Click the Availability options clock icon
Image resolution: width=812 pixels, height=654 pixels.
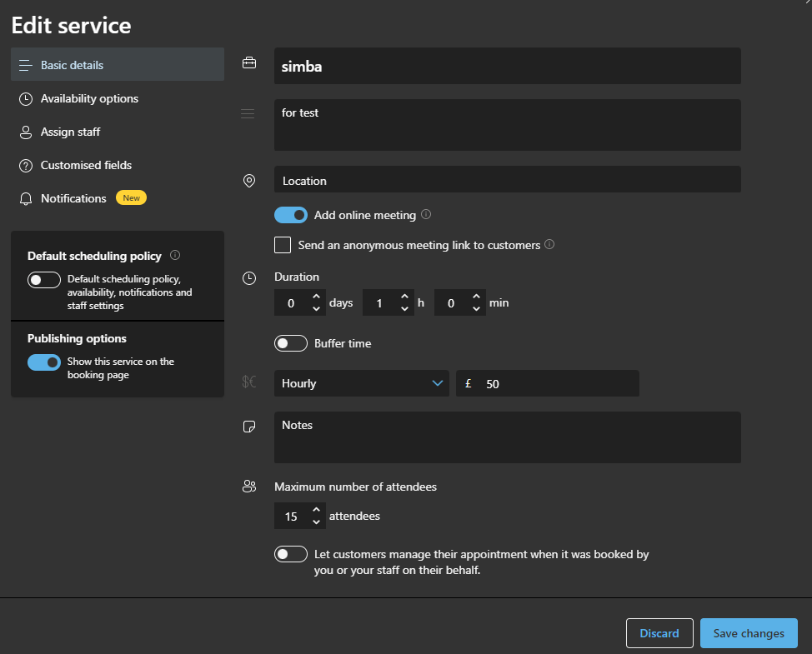pos(25,99)
